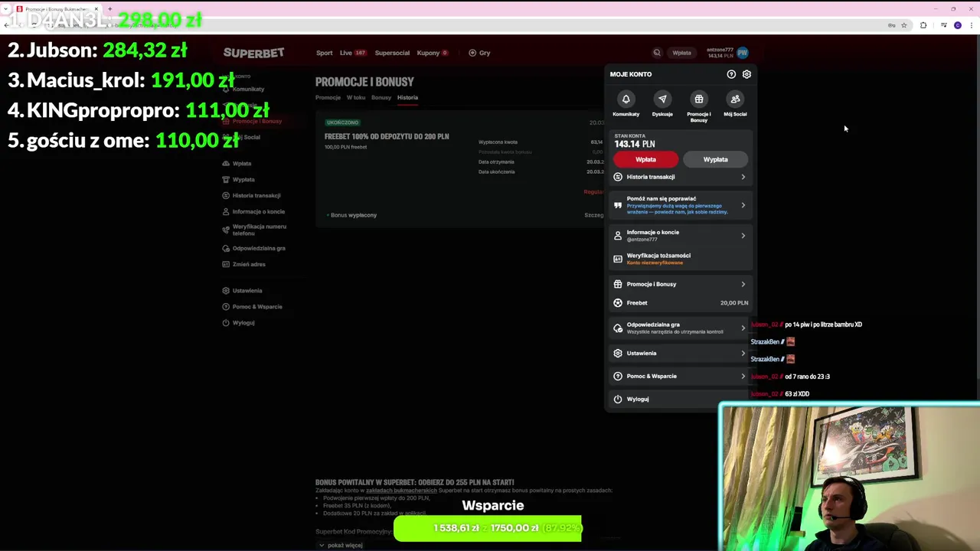Screen dimensions: 980x551
Task: Expand the Ustawienia row chevron in panel
Action: (743, 354)
